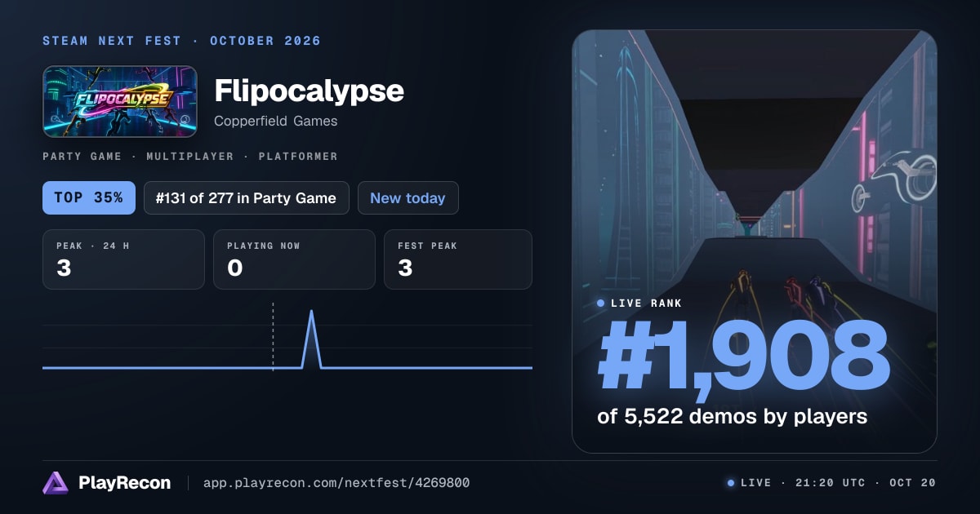Click the PlayRecon triangle logo icon
Screen dimensions: 980x514
(56, 483)
